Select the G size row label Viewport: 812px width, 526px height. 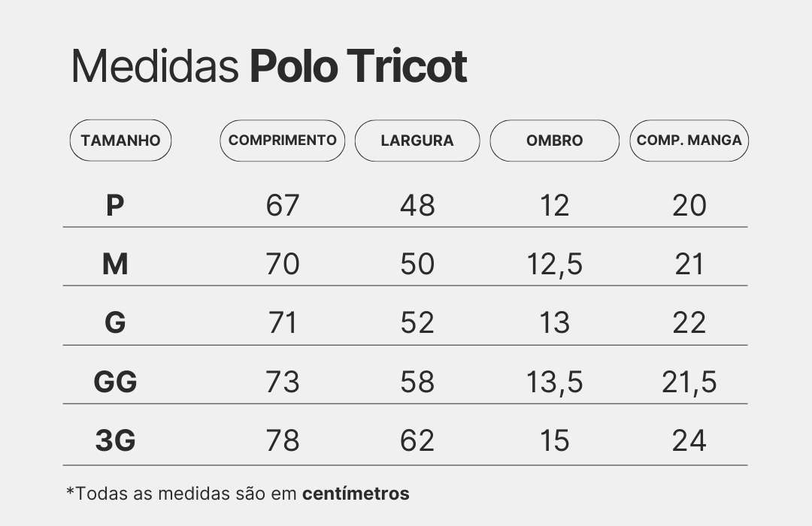(x=115, y=323)
